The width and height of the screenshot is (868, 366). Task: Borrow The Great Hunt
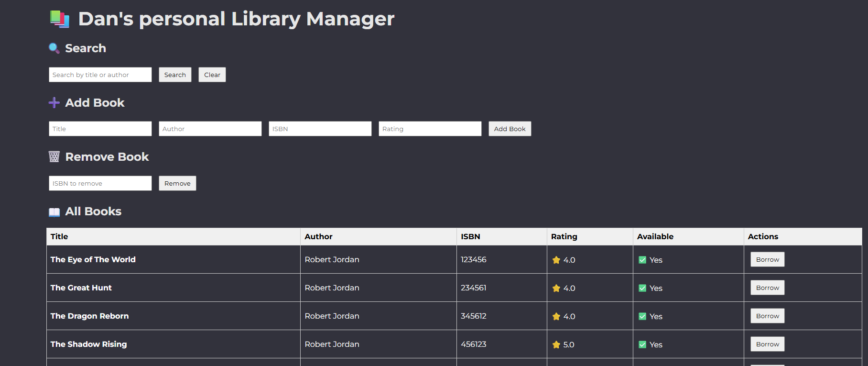(767, 288)
